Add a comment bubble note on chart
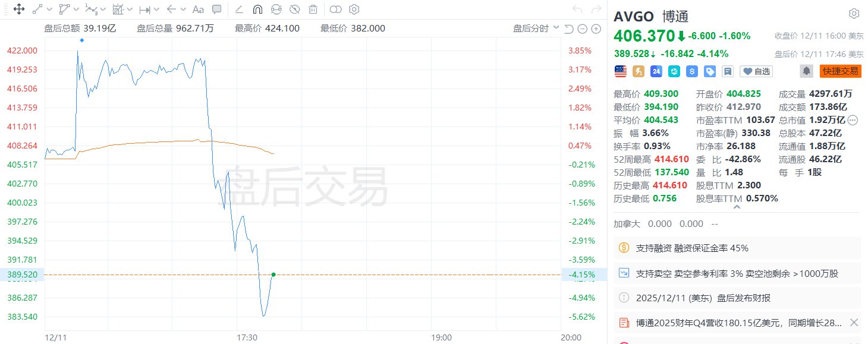Screen dimensions: 868x344 [217, 9]
